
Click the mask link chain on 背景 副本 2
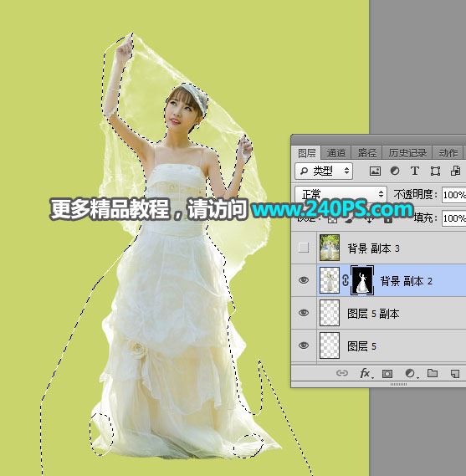point(346,280)
